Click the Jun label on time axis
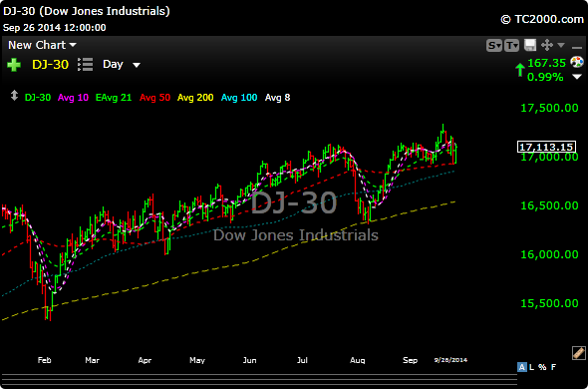 tap(250, 360)
